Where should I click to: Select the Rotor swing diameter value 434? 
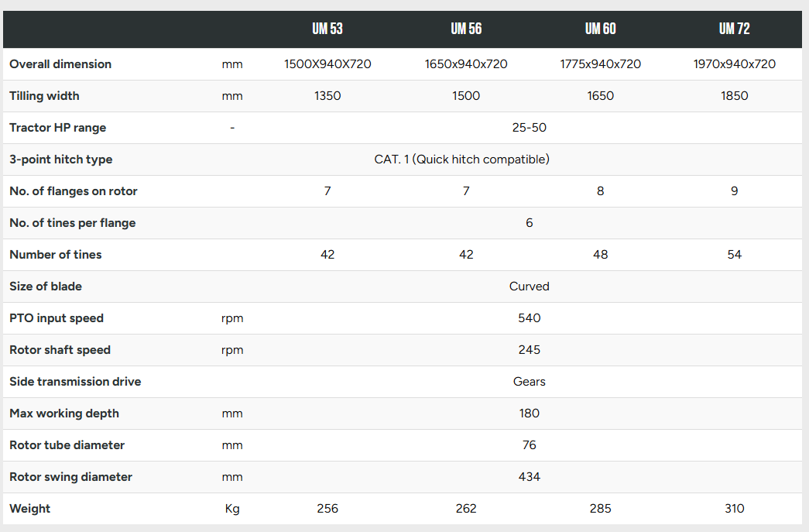pyautogui.click(x=529, y=477)
